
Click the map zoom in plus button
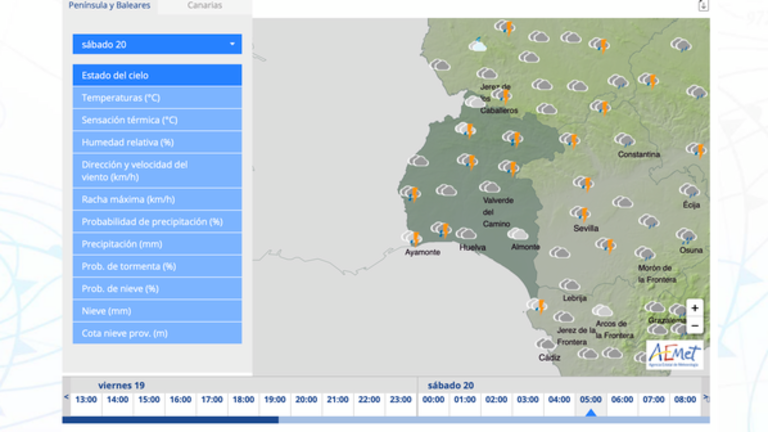[694, 308]
